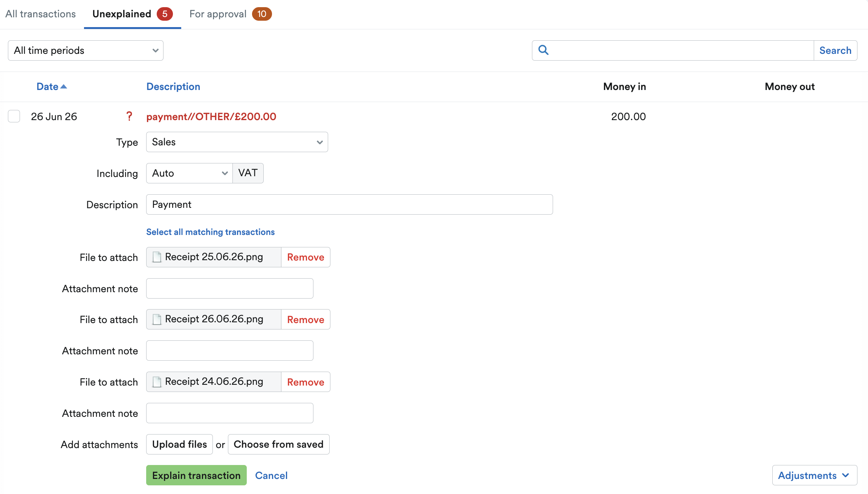Image resolution: width=868 pixels, height=494 pixels.
Task: Open the All time periods dropdown
Action: 86,50
